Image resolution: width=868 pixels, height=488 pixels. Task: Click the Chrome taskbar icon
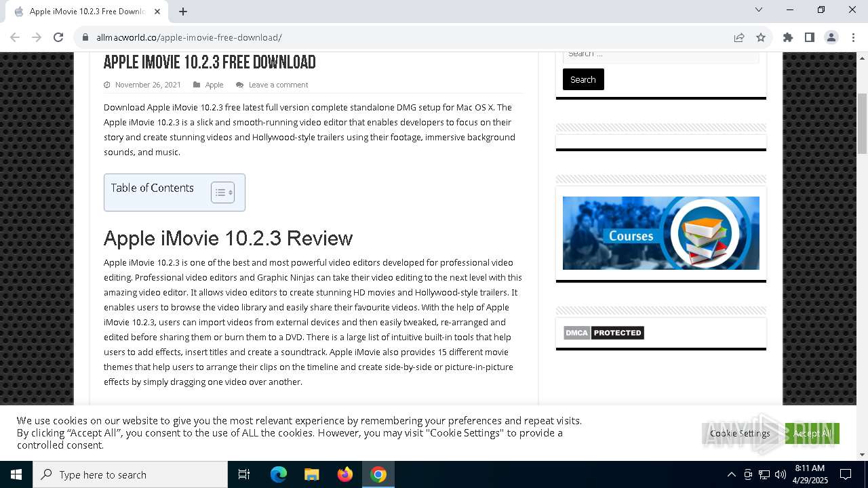378,474
